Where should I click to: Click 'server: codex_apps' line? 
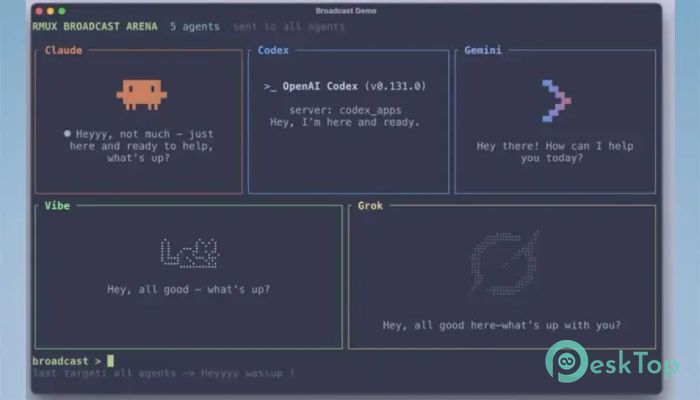[x=345, y=110]
